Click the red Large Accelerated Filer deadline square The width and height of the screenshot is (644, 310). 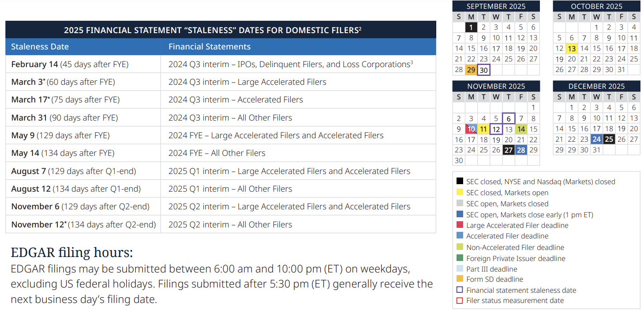(x=459, y=225)
